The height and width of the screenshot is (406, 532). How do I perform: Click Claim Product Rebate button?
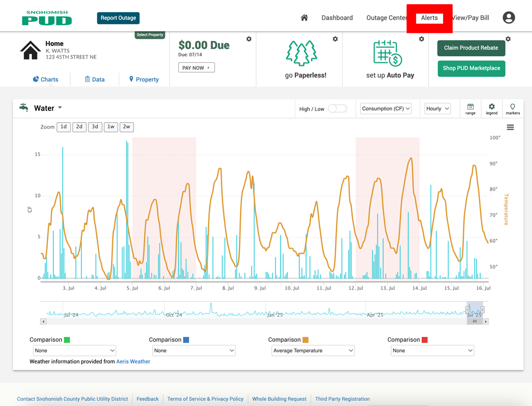[471, 48]
